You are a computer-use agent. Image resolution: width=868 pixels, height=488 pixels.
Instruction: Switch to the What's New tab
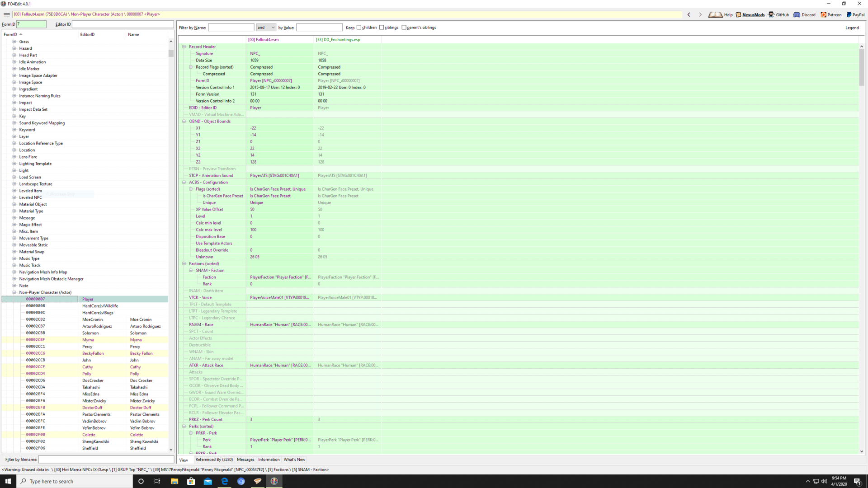(x=294, y=460)
